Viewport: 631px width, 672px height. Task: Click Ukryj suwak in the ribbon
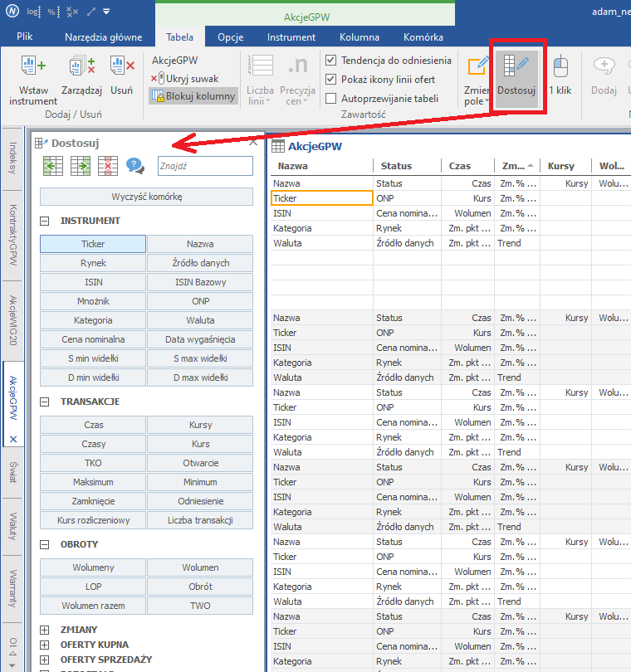coord(185,79)
